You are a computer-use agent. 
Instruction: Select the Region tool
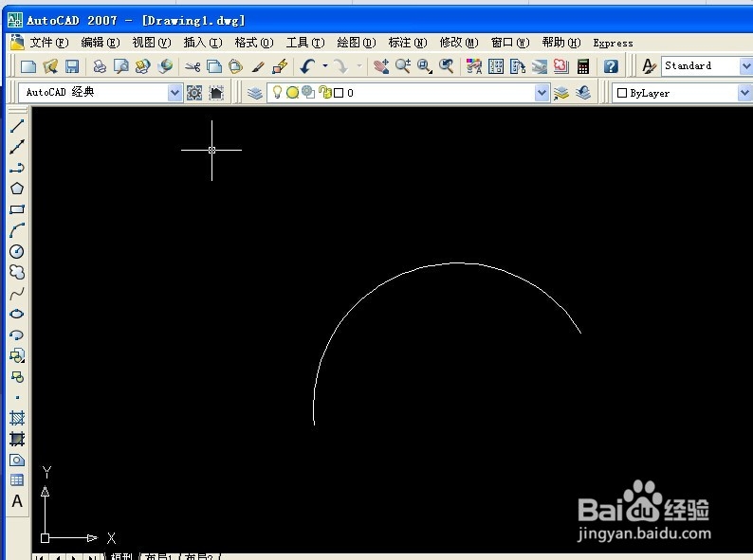[17, 460]
